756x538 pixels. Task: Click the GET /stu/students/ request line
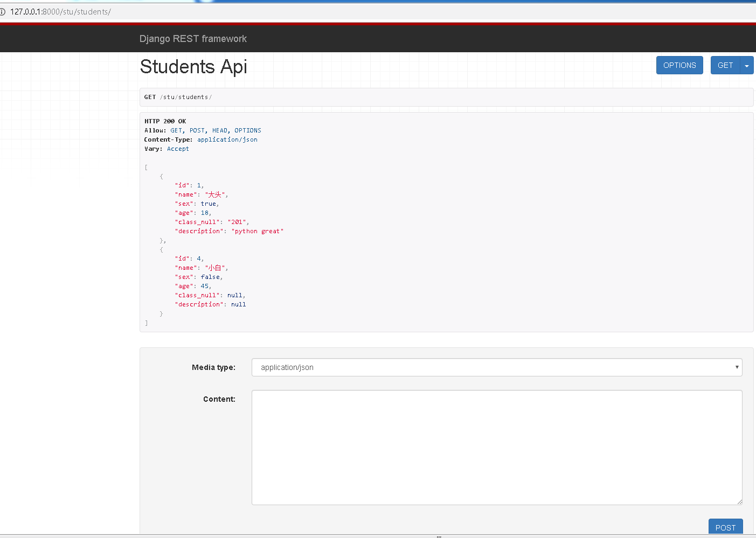coord(178,97)
